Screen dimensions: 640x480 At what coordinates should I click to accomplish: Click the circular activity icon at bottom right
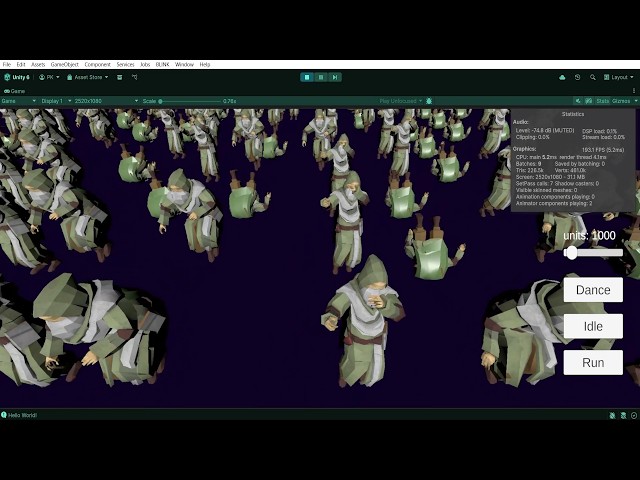pyautogui.click(x=634, y=415)
